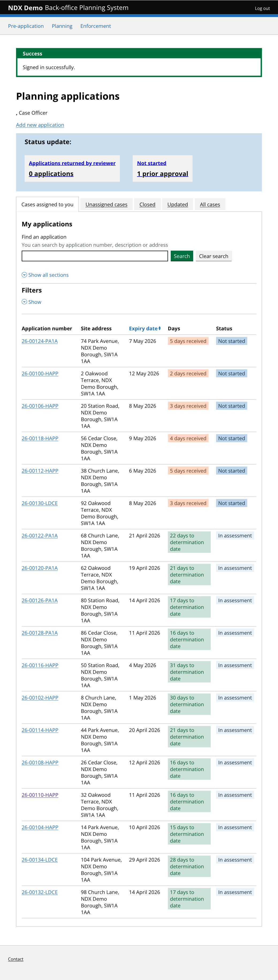Viewport: 278px width, 980px height.
Task: Open the Add new application link
Action: [x=40, y=125]
